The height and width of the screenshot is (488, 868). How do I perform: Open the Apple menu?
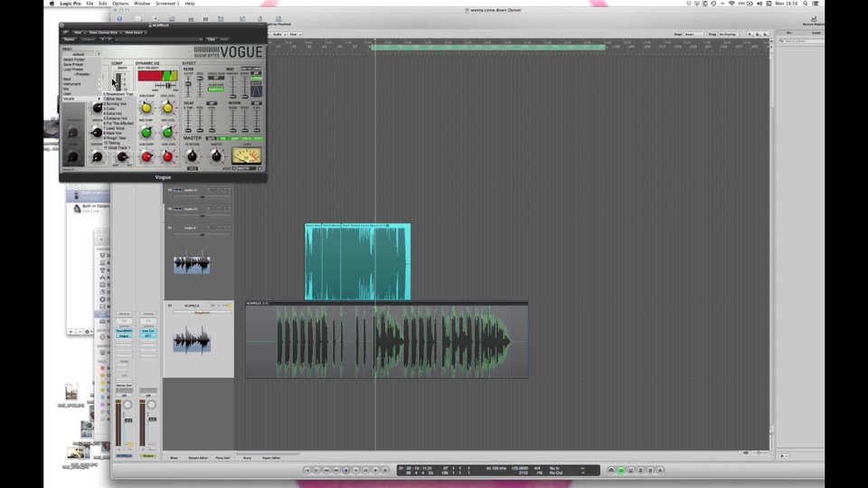point(52,4)
